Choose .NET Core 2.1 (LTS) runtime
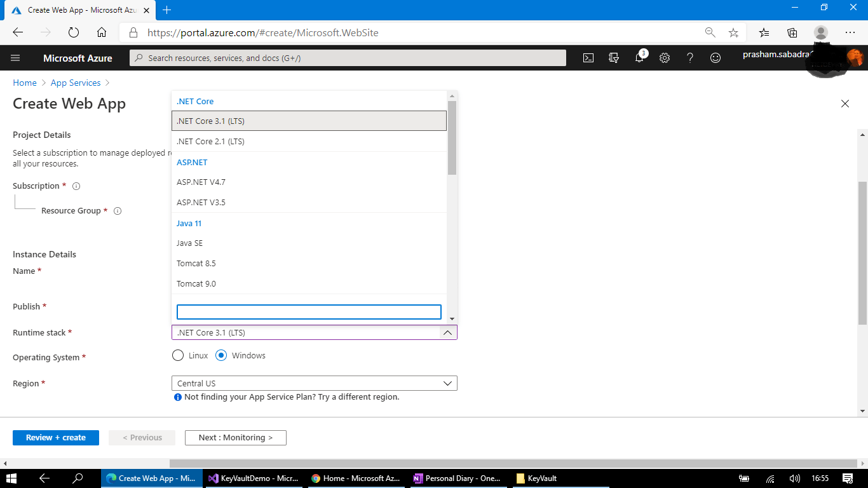 click(x=309, y=141)
